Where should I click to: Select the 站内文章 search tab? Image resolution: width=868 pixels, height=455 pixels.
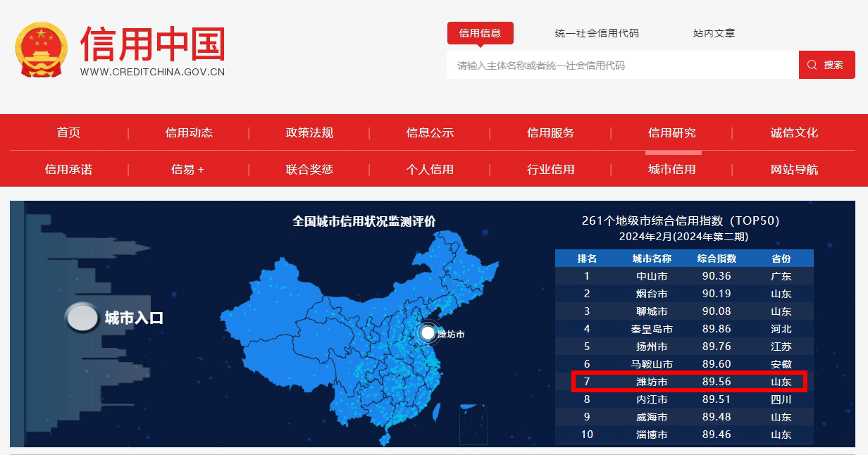tap(714, 33)
